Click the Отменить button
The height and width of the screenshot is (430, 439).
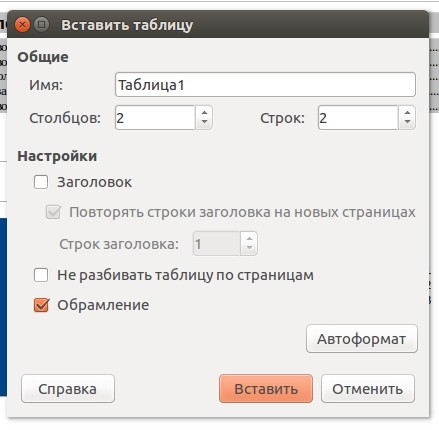[x=368, y=389]
